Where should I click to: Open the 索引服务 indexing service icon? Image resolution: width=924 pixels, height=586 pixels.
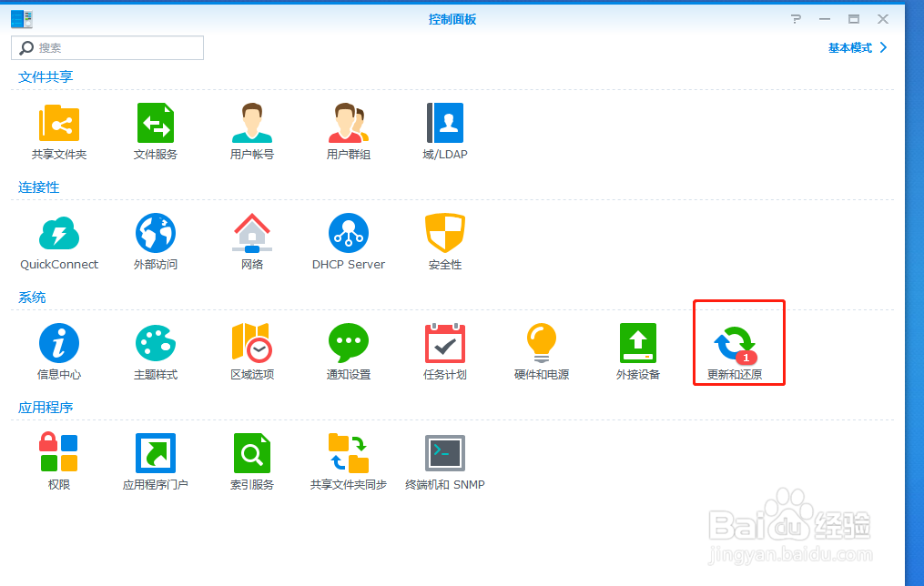[252, 453]
